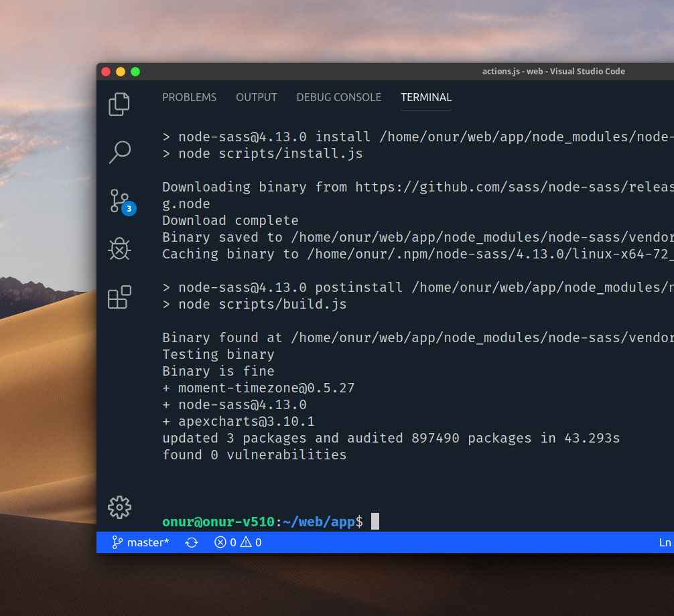Image resolution: width=674 pixels, height=616 pixels.
Task: Open the Search view in the activity bar
Action: pyautogui.click(x=119, y=152)
